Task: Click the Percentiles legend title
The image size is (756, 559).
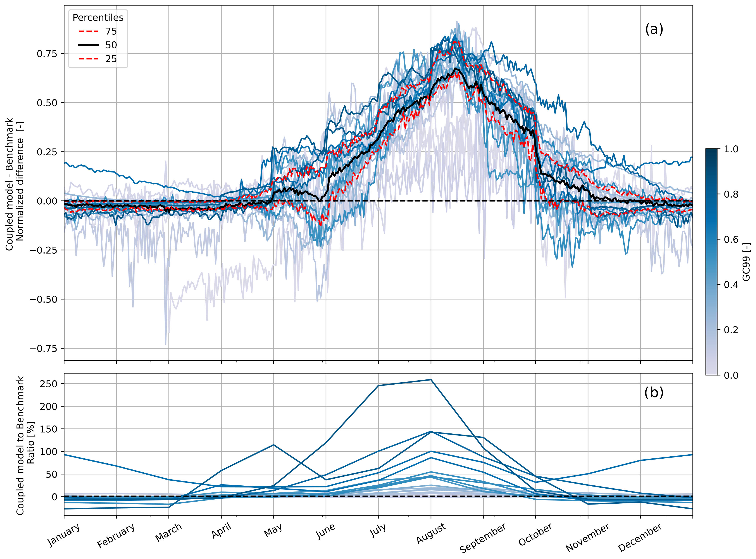Action: point(98,18)
